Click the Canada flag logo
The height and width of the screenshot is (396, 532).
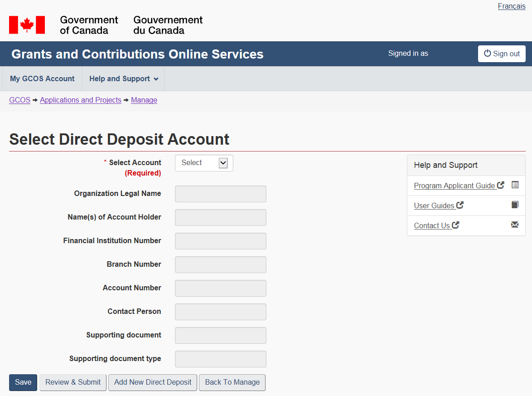[x=27, y=25]
